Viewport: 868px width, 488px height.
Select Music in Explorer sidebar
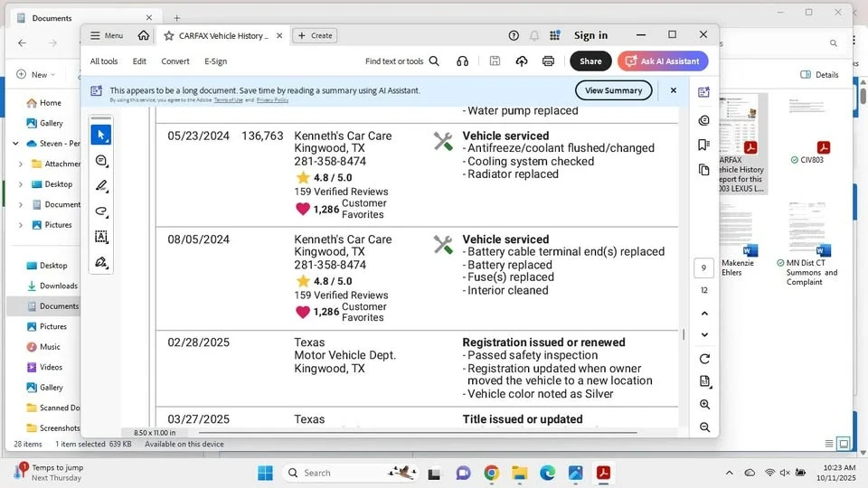[x=43, y=347]
